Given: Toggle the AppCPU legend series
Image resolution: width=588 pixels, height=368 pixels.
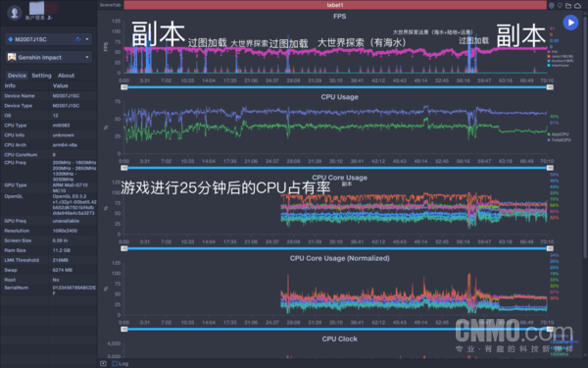Looking at the screenshot, I should click(558, 134).
